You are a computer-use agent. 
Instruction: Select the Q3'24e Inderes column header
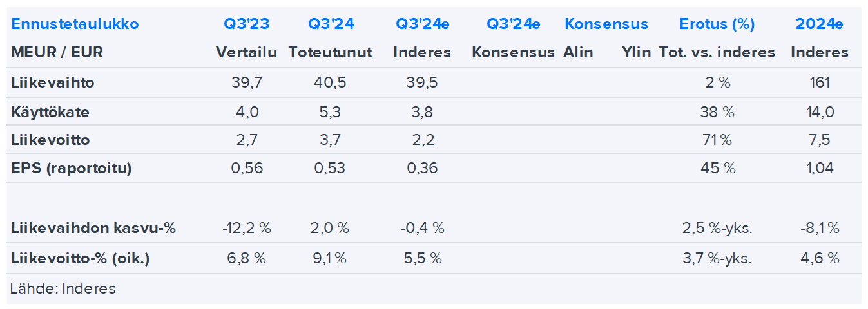[422, 24]
